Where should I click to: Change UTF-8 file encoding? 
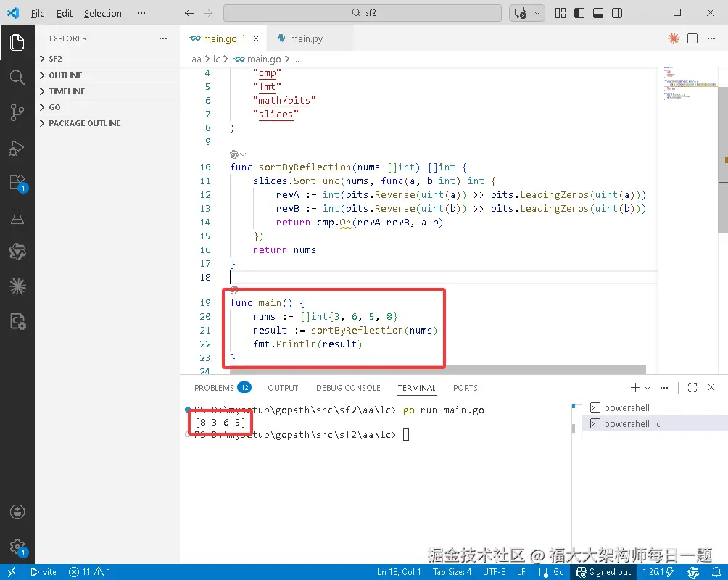pos(494,572)
